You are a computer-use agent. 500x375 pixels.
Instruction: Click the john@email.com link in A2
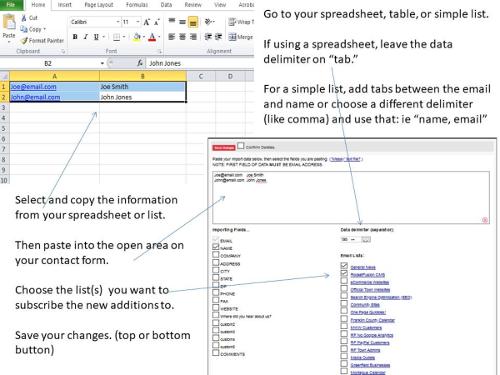(x=35, y=97)
